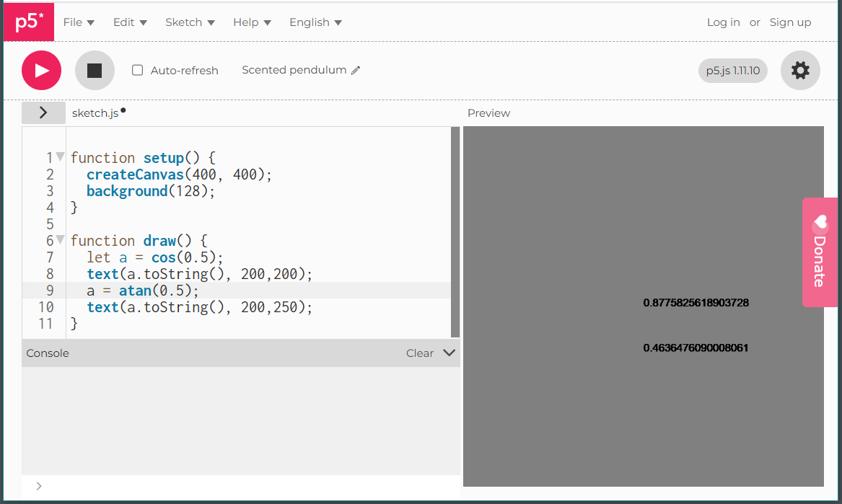Collapse the console with chevron
842x504 pixels.
(x=449, y=353)
